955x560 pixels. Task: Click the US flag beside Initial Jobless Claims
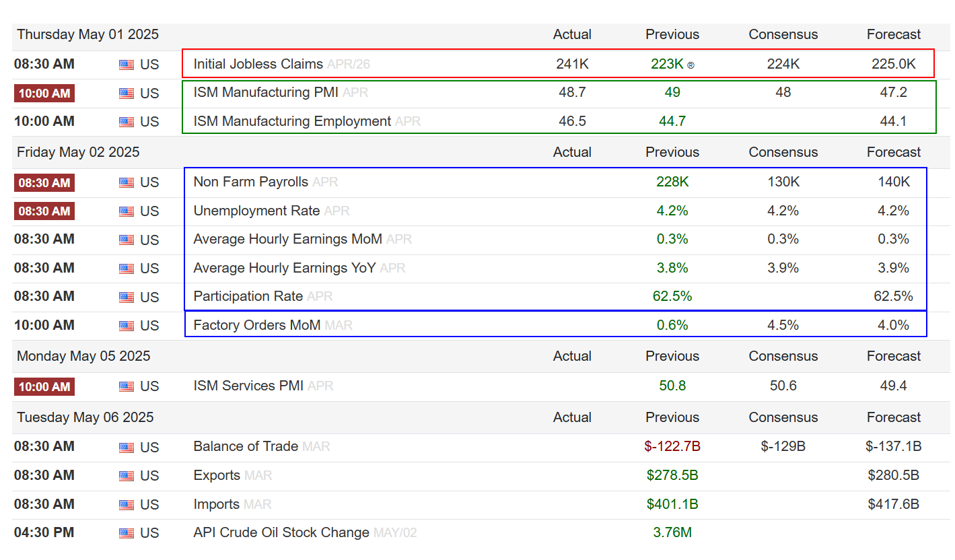click(x=127, y=65)
